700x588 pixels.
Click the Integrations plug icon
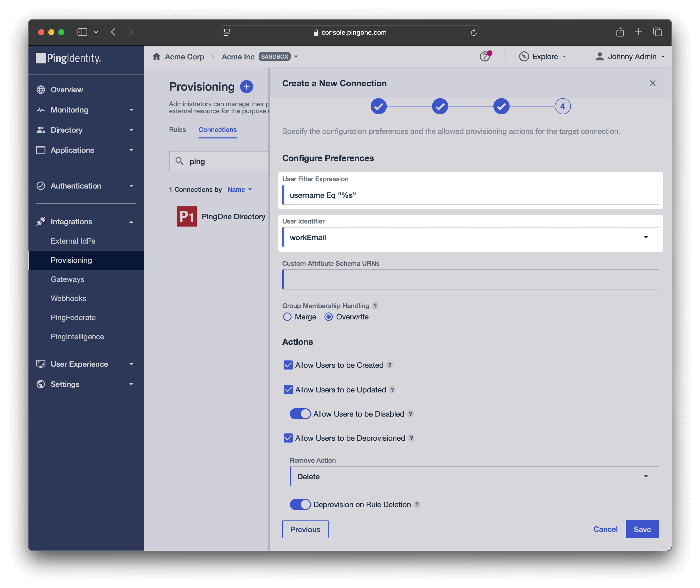pyautogui.click(x=41, y=222)
